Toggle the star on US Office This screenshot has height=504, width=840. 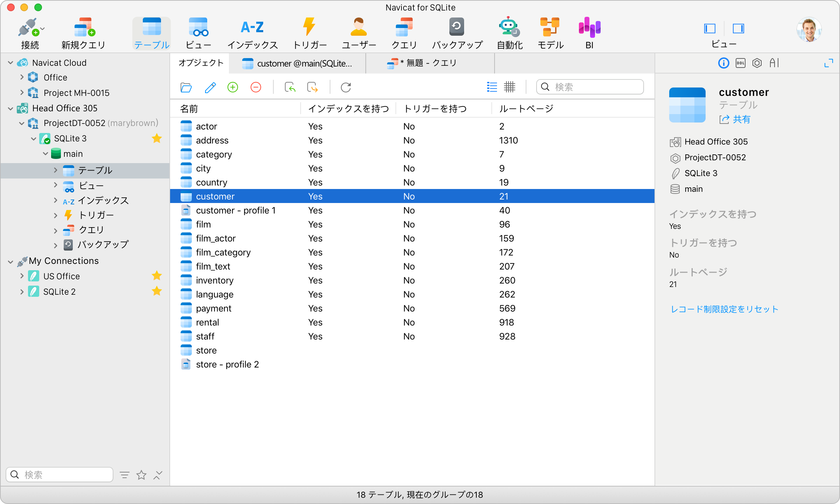tap(157, 276)
